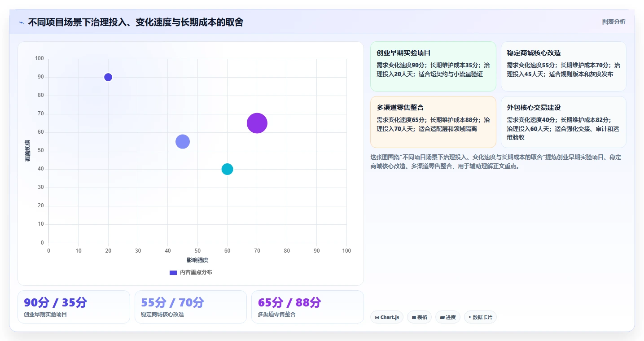Click the vertical y-axis title of the chart
The height and width of the screenshot is (341, 644).
[28, 150]
